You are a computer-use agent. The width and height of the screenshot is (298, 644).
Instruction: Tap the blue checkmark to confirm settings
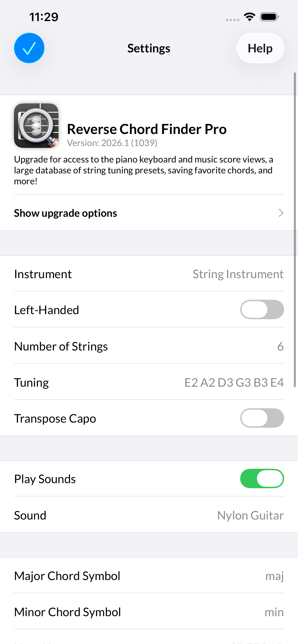coord(29,48)
